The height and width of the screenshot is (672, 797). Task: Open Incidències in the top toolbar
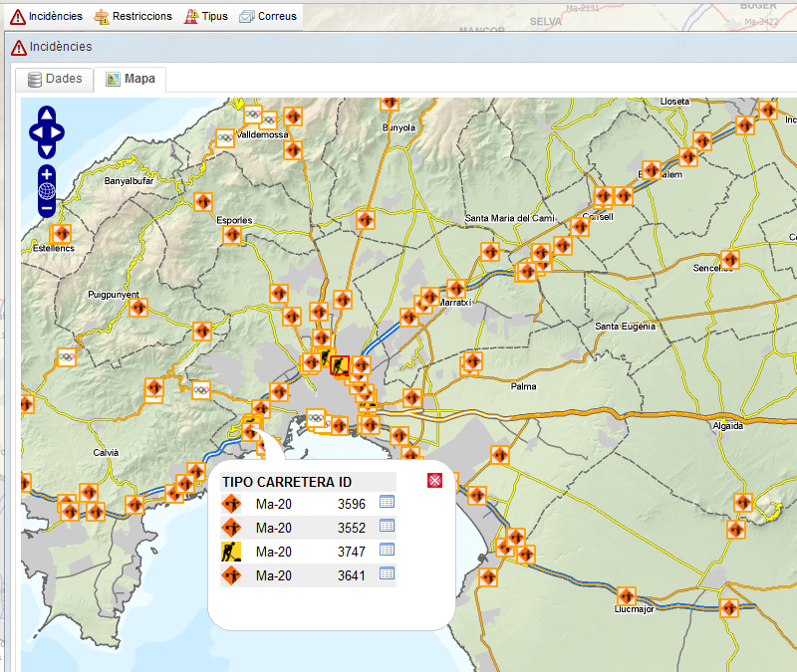47,16
